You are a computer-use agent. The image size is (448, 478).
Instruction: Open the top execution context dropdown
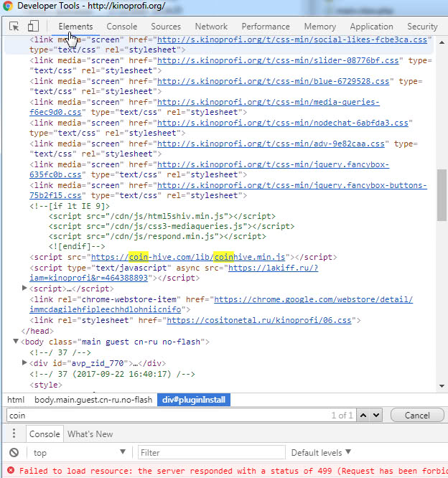(x=79, y=453)
